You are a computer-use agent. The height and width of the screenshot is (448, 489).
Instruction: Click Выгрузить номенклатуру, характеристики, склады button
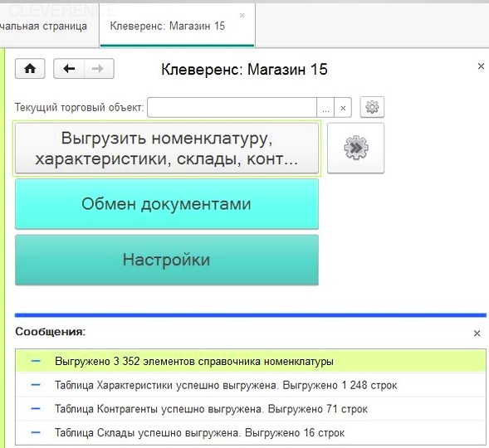tap(167, 149)
